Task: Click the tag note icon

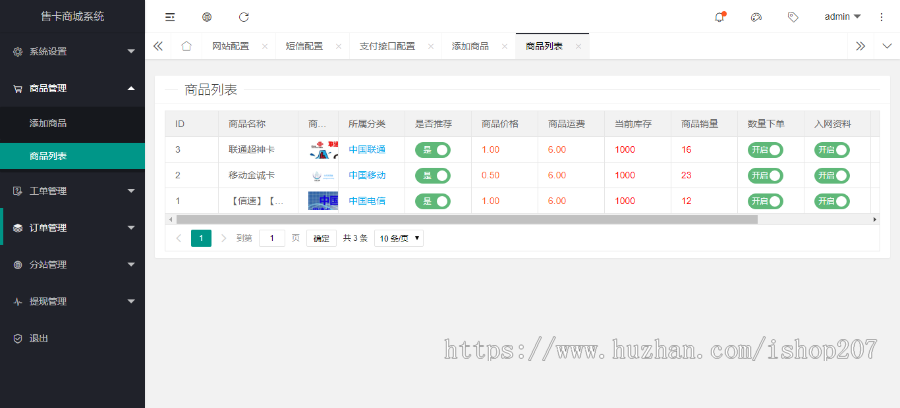Action: (793, 17)
